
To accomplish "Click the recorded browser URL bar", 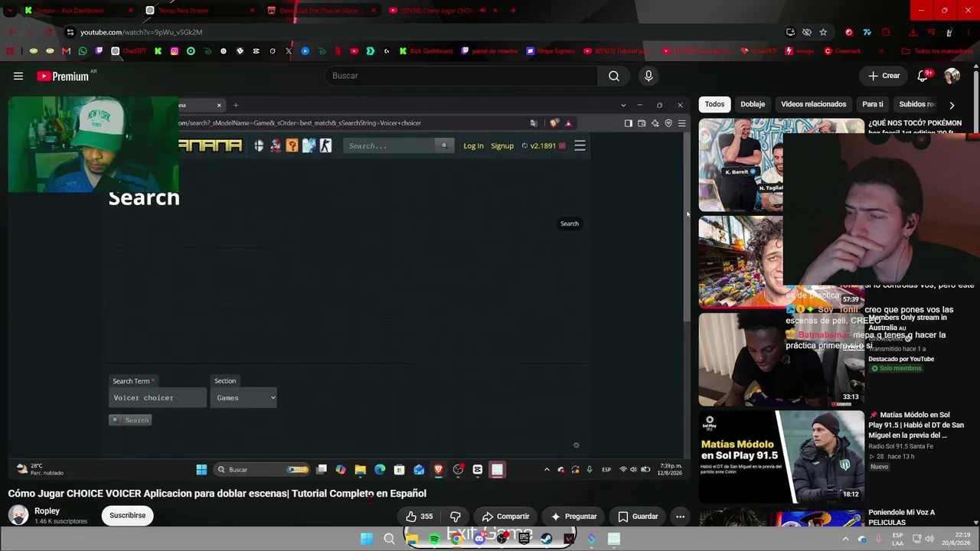I will pos(352,123).
